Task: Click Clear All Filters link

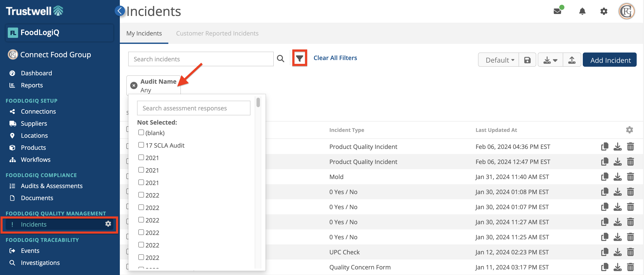Action: click(335, 58)
